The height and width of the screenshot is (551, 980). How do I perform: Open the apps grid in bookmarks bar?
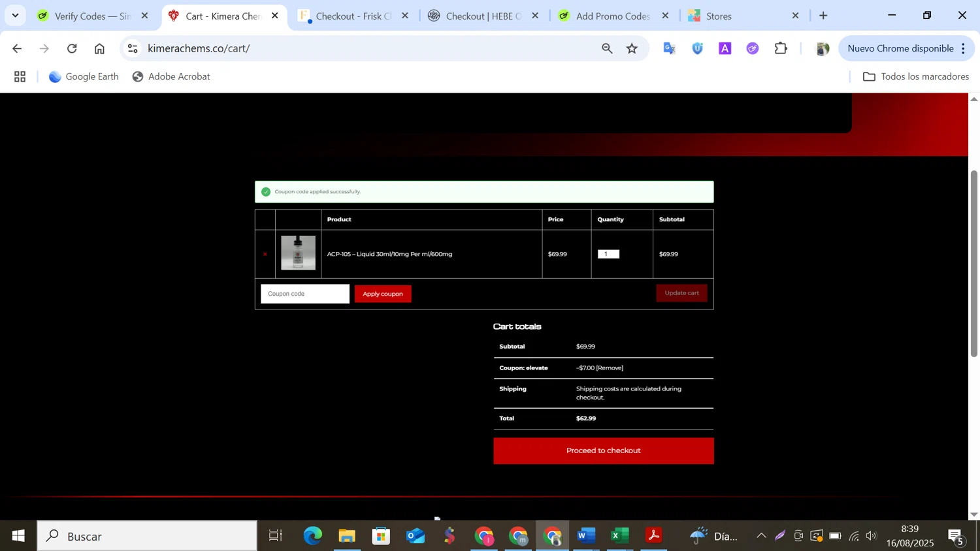tap(20, 76)
